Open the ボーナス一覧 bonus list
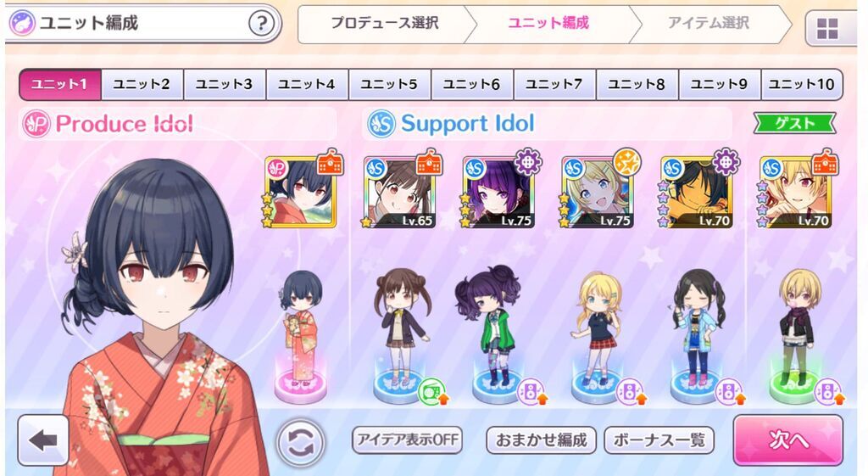This screenshot has width=868, height=476. click(659, 440)
